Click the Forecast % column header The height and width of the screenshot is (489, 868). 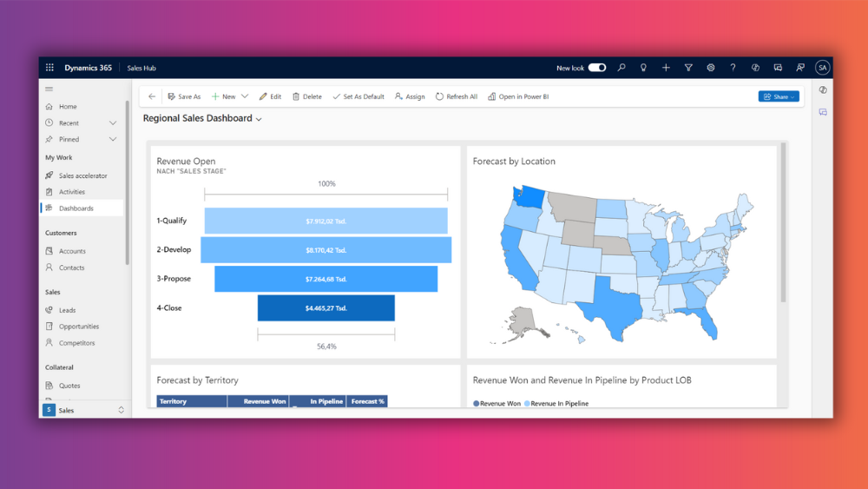pos(367,401)
